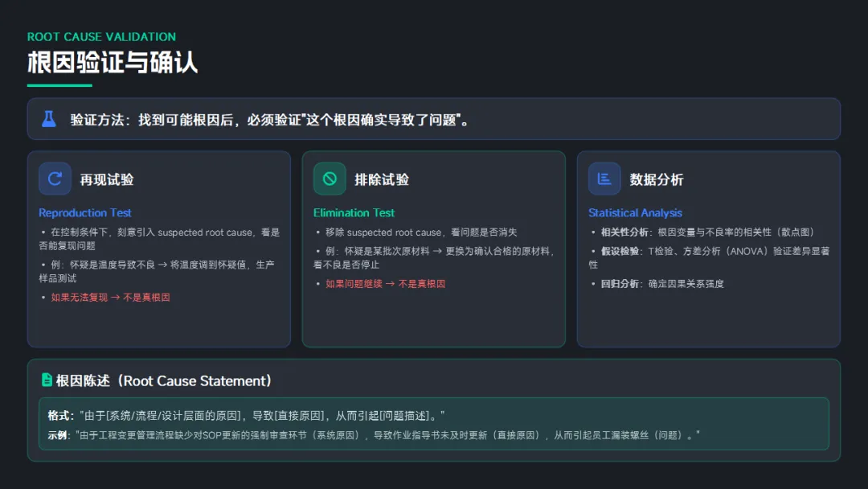The height and width of the screenshot is (489, 868).
Task: Click the 数据分析 card title
Action: (657, 179)
